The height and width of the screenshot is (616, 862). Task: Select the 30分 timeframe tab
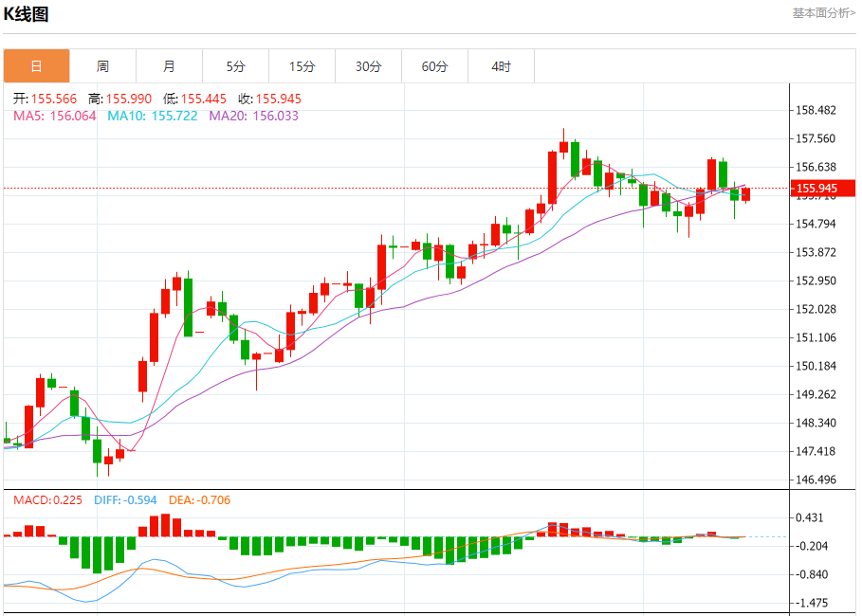pyautogui.click(x=368, y=66)
